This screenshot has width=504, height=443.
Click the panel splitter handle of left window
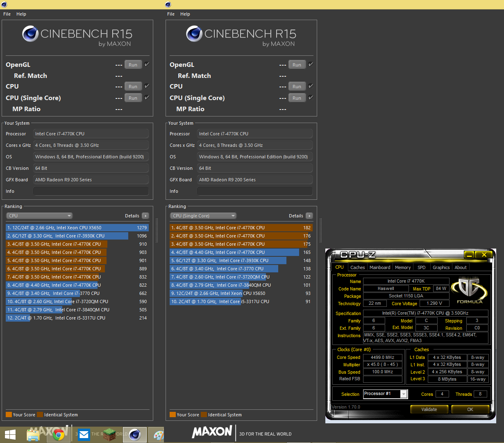point(157,231)
